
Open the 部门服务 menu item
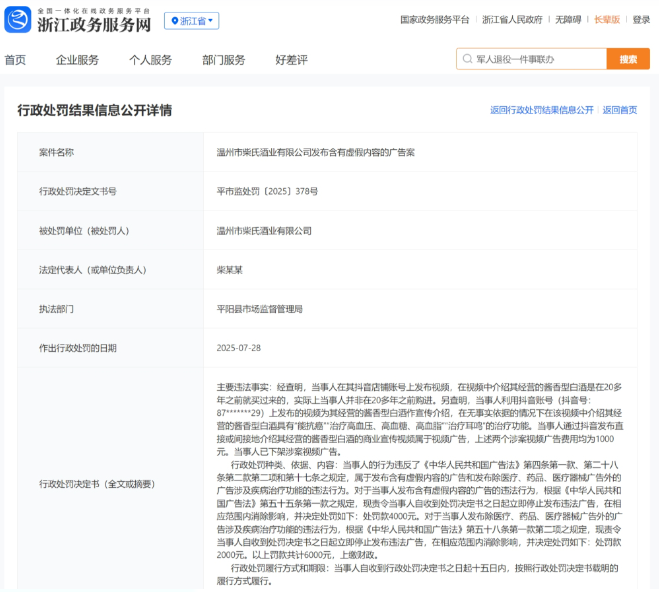click(x=224, y=60)
